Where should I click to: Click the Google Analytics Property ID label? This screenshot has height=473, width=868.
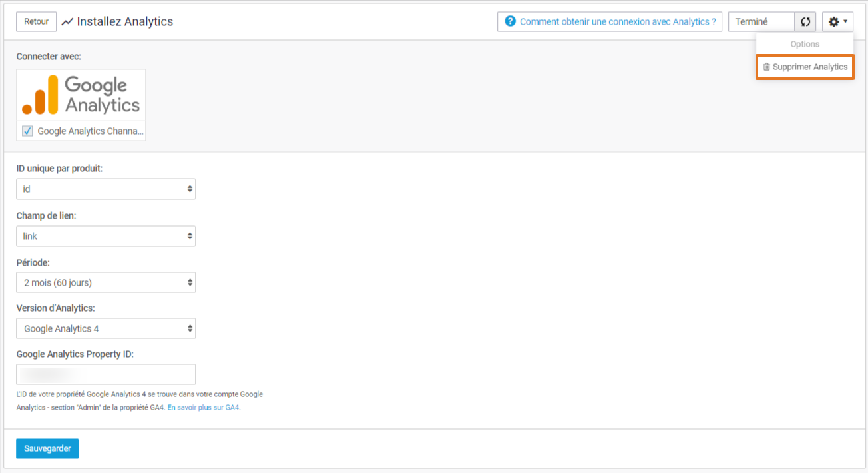[75, 354]
